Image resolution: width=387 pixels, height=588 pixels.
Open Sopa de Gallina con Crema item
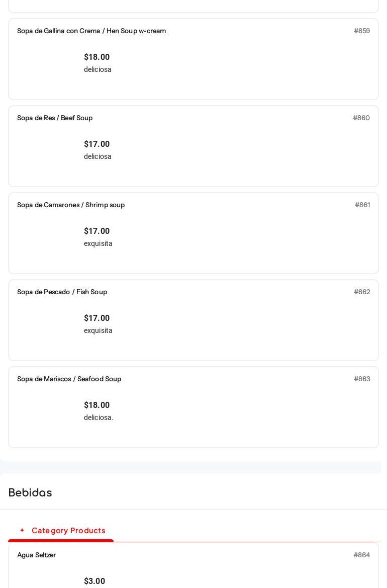[x=91, y=31]
